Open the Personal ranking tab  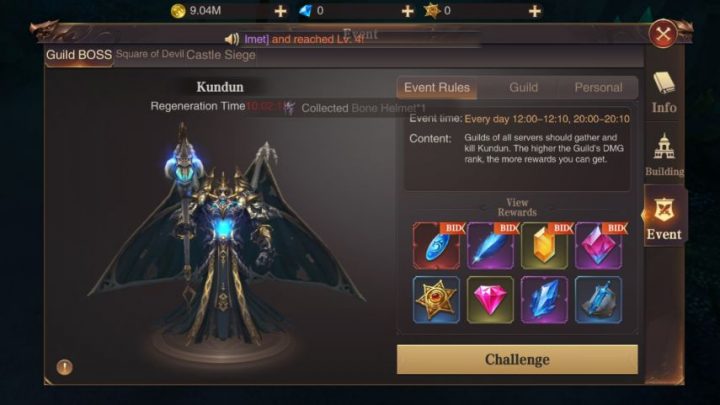598,87
